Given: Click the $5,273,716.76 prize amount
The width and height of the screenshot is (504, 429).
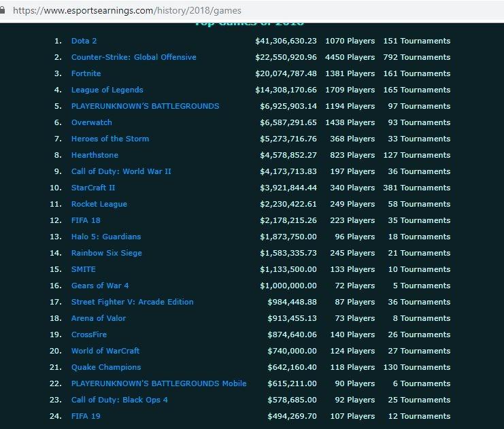Looking at the screenshot, I should point(288,139).
